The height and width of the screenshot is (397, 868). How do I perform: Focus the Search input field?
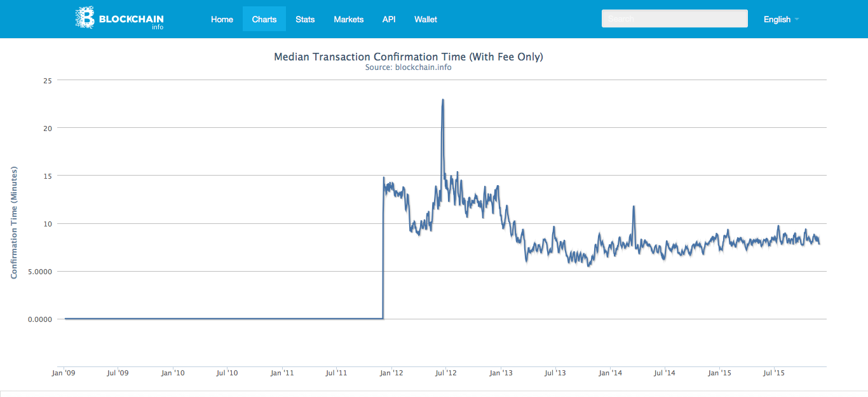coord(675,19)
